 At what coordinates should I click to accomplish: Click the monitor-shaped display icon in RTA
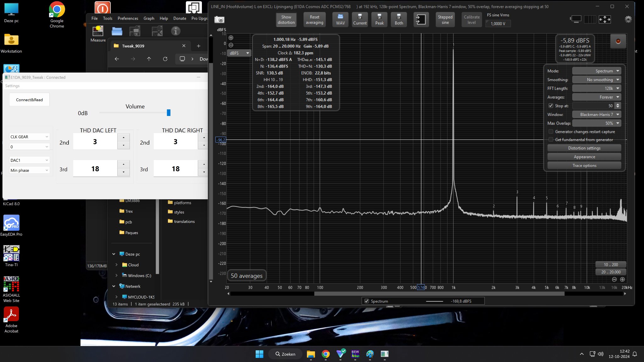(575, 19)
